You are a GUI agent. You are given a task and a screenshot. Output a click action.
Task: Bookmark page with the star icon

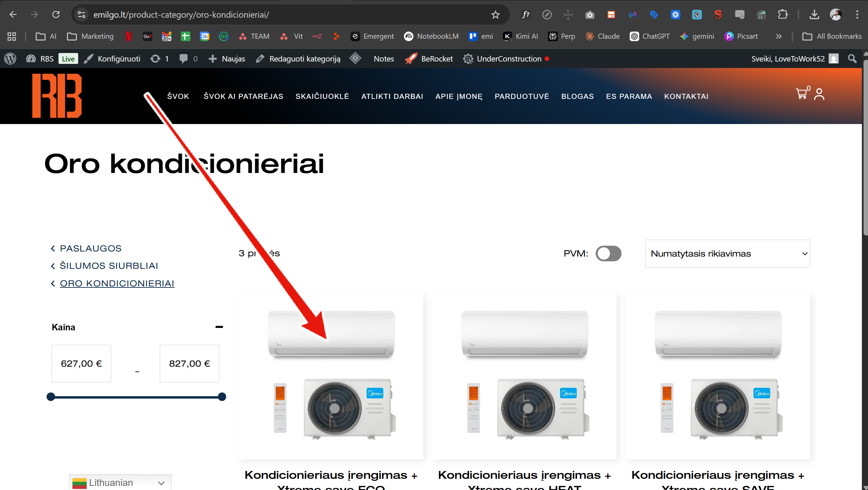pos(495,15)
